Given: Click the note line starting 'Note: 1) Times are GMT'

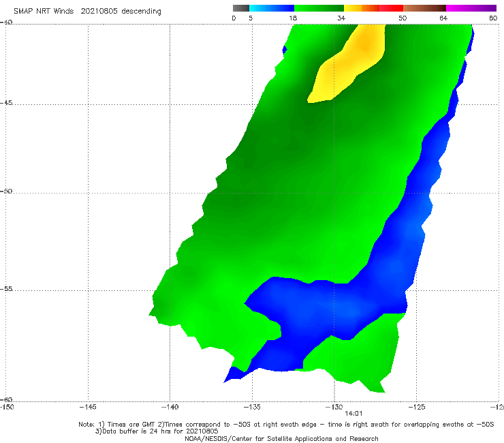Looking at the screenshot, I should pyautogui.click(x=286, y=425).
